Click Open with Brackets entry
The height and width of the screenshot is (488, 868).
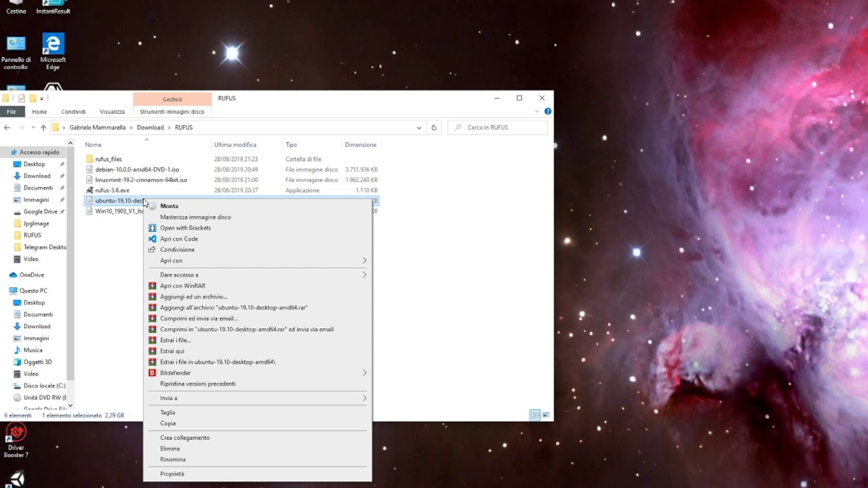(x=185, y=228)
